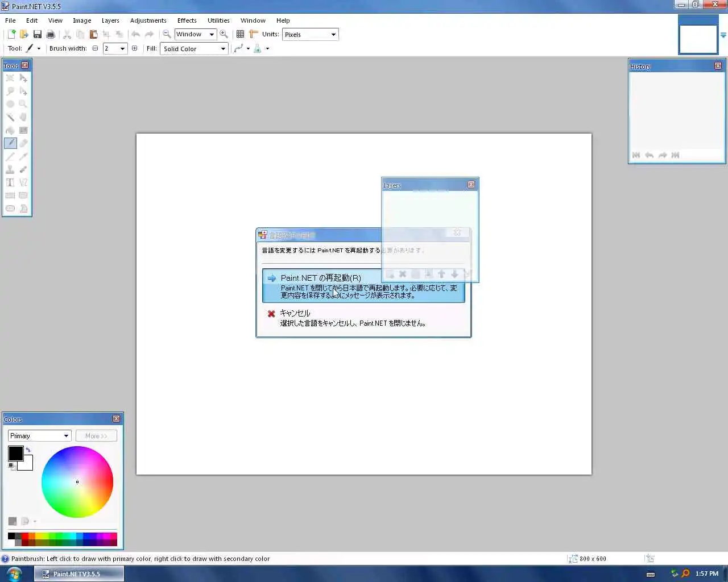The height and width of the screenshot is (582, 728).
Task: Zoom out with the magnifier minus icon
Action: (x=167, y=34)
